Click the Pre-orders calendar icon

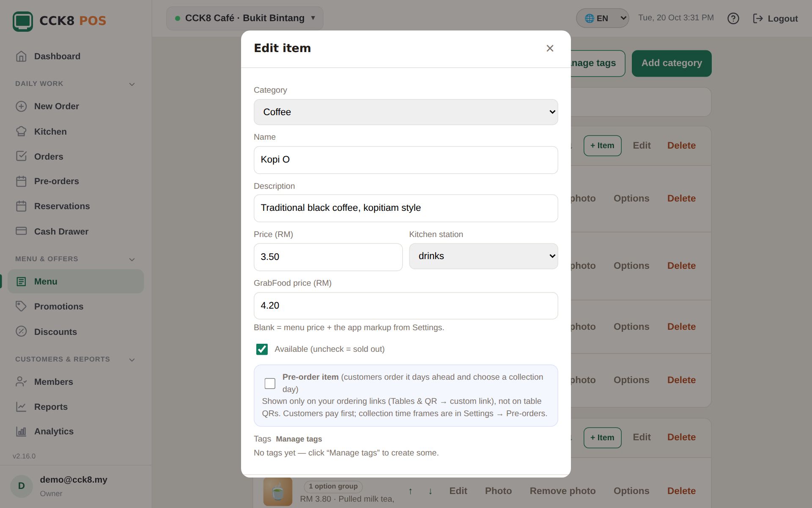point(21,181)
